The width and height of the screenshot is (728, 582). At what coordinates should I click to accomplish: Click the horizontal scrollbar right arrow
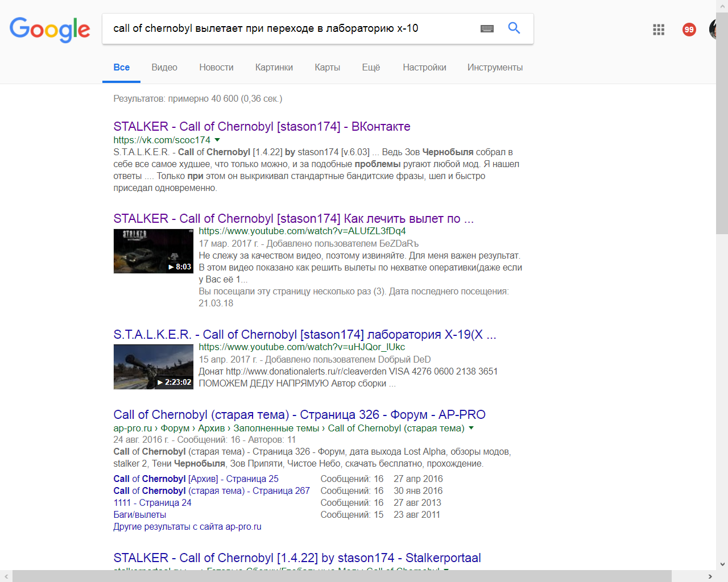tap(710, 576)
